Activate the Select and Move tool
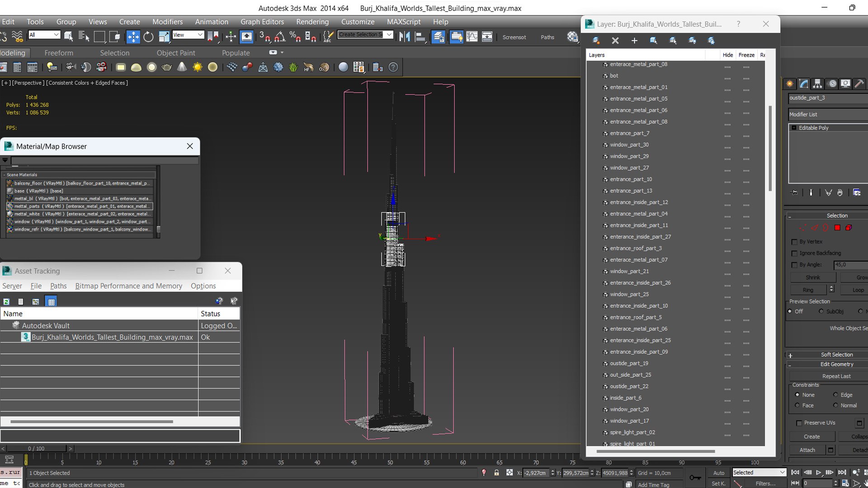This screenshot has height=488, width=868. coord(133,37)
